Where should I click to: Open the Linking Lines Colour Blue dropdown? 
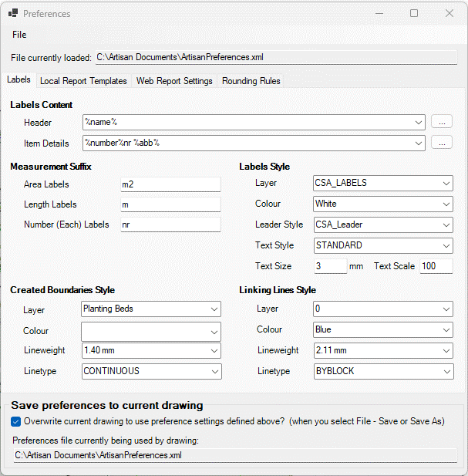pyautogui.click(x=446, y=329)
